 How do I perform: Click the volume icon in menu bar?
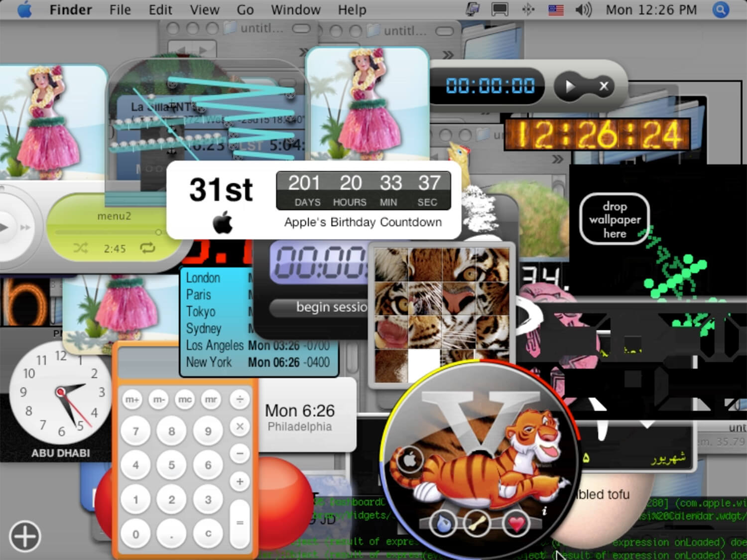pyautogui.click(x=583, y=9)
